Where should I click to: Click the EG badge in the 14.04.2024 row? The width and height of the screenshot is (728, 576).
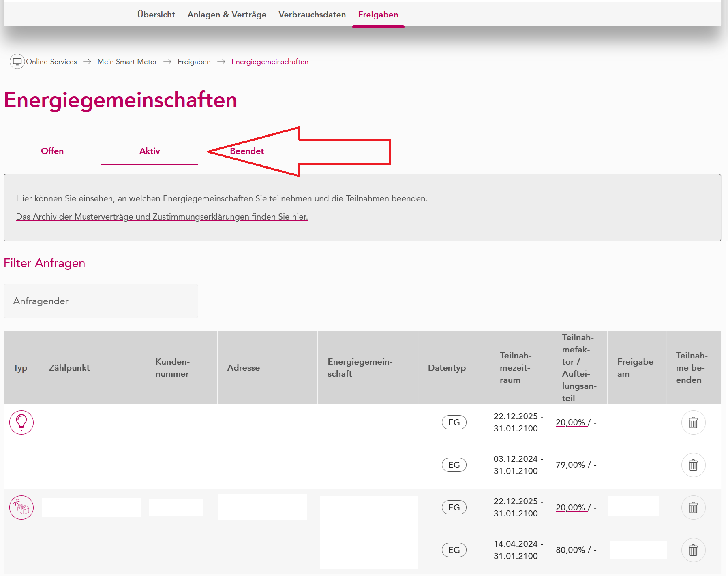coord(454,550)
